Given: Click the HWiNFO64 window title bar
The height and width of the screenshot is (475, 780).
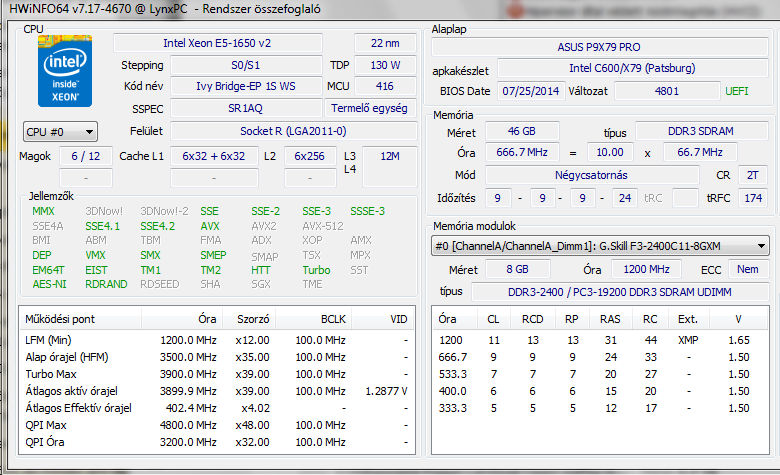Looking at the screenshot, I should [390, 9].
